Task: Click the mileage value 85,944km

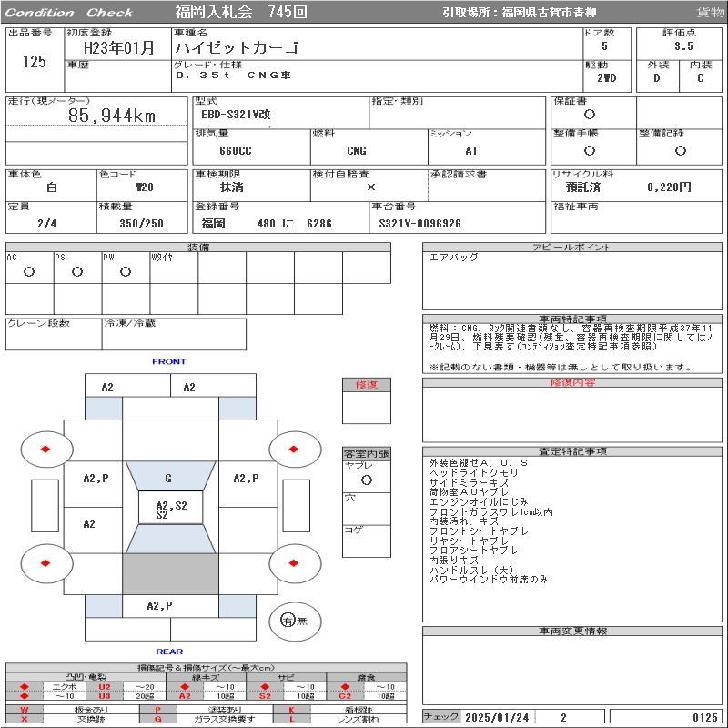Action: coord(111,116)
